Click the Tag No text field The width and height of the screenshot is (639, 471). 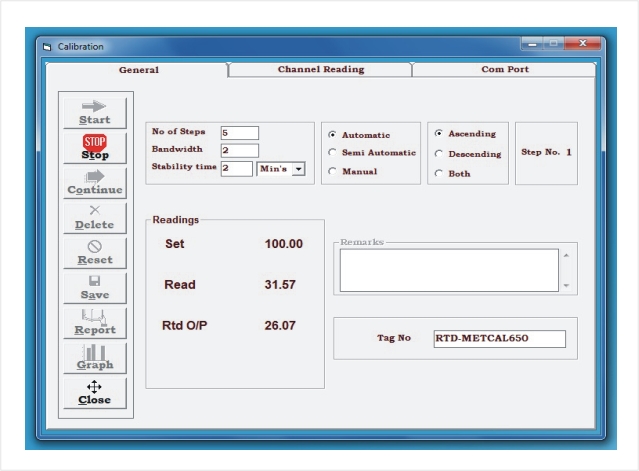[x=500, y=339]
